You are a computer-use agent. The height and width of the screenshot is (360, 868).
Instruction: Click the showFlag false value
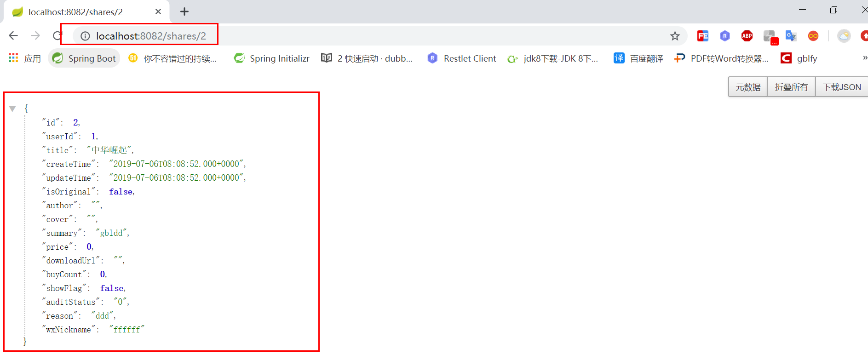112,288
